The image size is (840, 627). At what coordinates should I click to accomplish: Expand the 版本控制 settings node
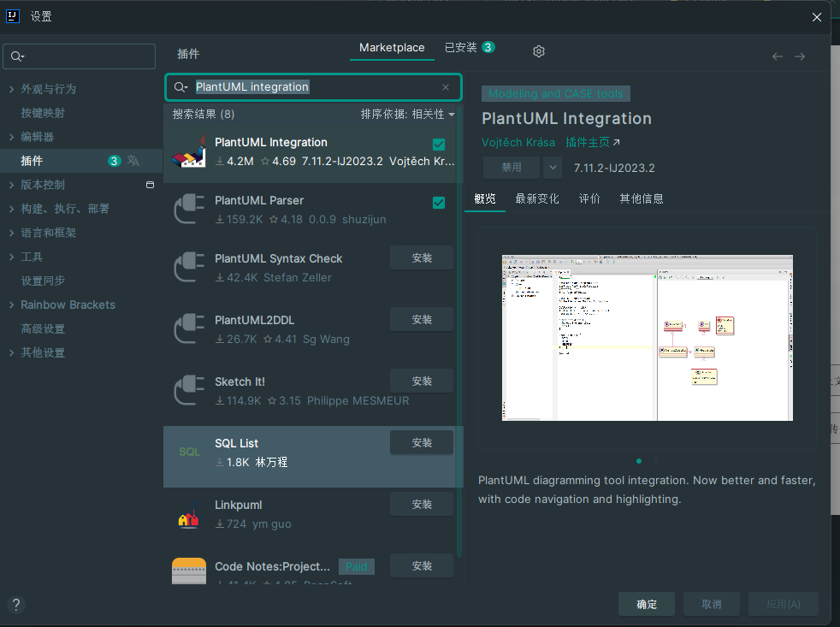point(11,185)
